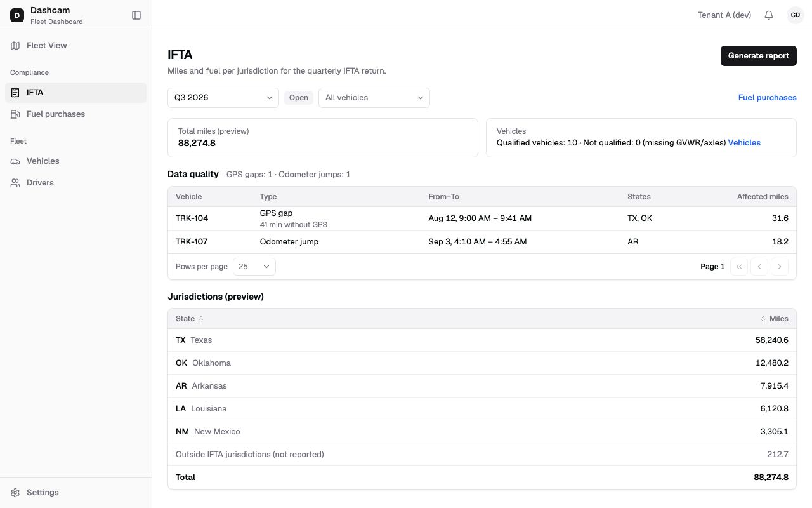Click the Total miles preview card
Viewport: 812px width, 508px height.
pyautogui.click(x=323, y=138)
